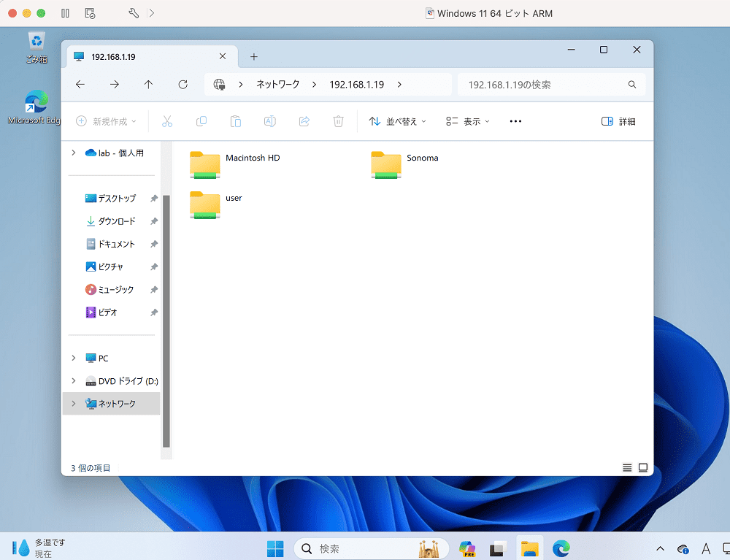Go up one level with up arrow

[148, 84]
